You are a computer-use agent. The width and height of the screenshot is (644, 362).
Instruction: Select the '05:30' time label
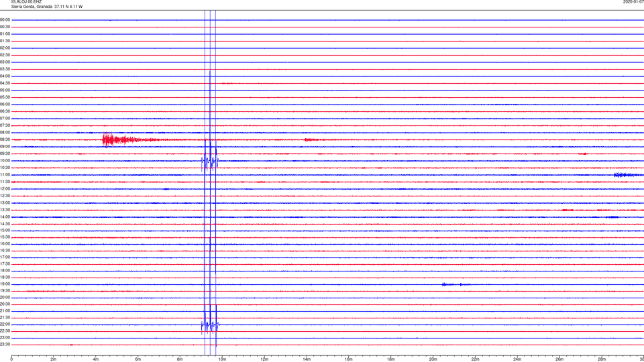tap(5, 97)
